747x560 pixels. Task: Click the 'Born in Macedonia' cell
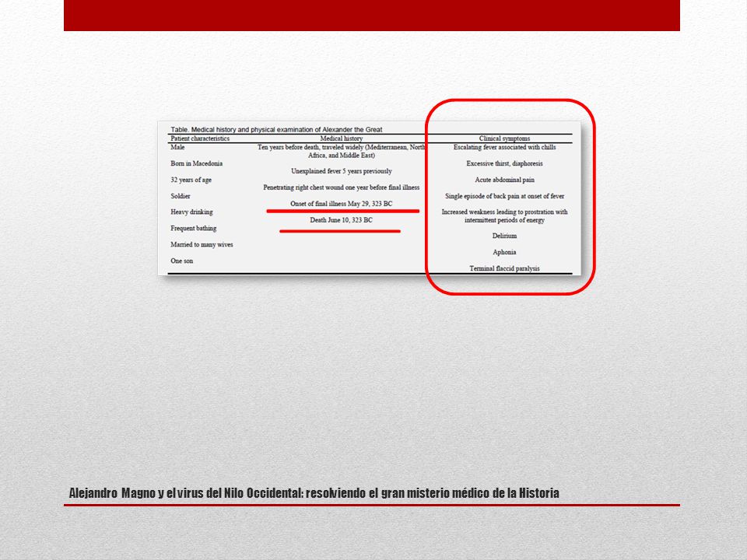pos(197,163)
